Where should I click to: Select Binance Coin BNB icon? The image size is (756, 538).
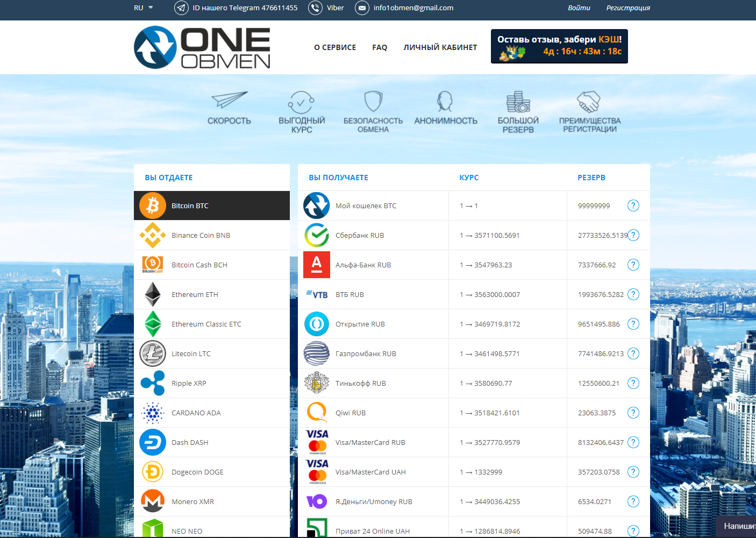click(153, 235)
